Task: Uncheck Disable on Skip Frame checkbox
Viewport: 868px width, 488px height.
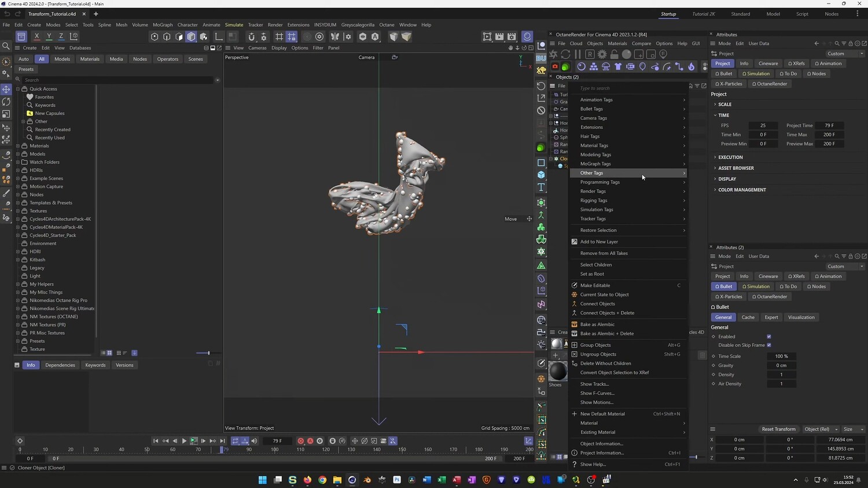Action: (x=768, y=345)
